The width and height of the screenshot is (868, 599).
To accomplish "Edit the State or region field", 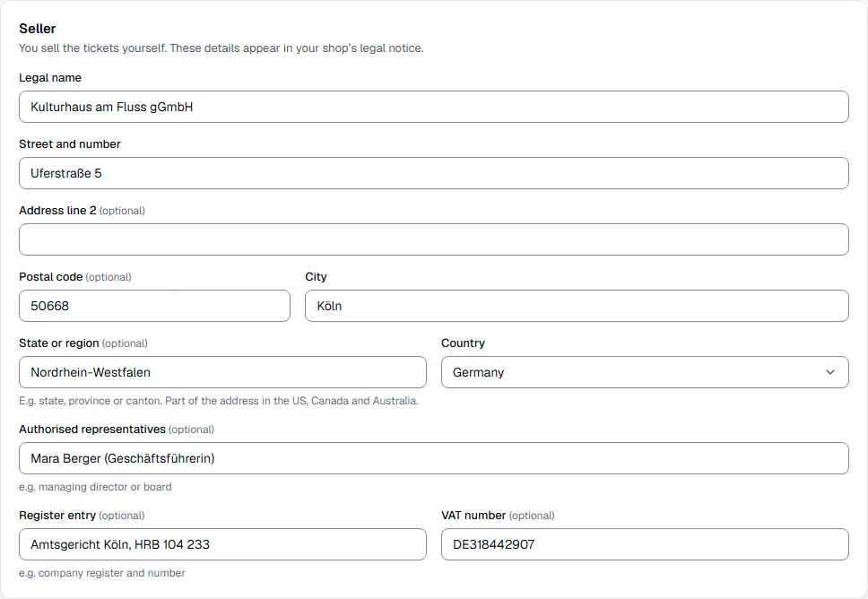I will coord(222,372).
